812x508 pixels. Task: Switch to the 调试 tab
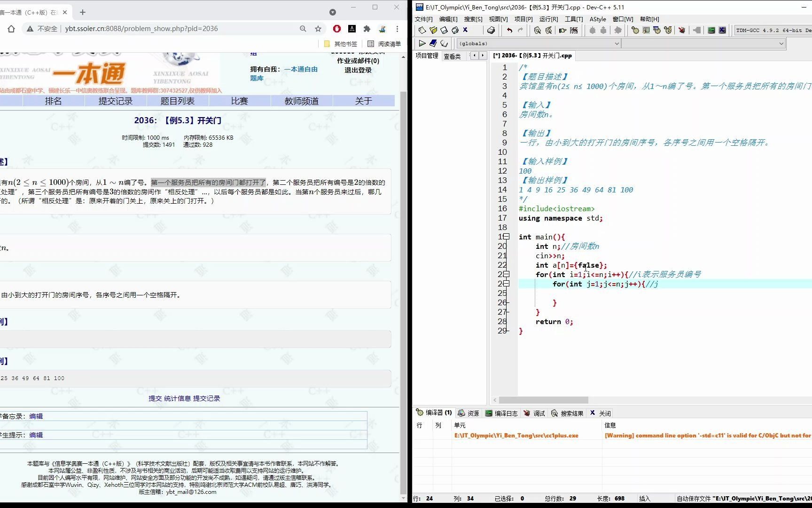tap(538, 413)
